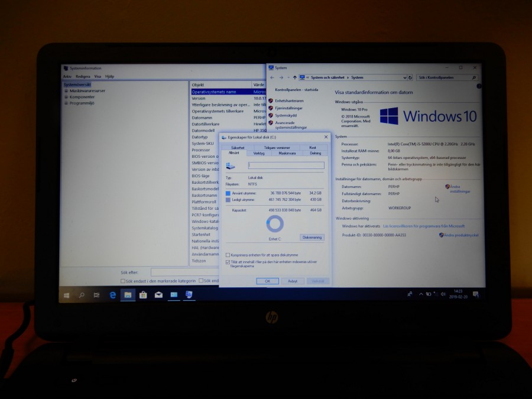Click the blue 'Använt utrymme' color square
The image size is (532, 399).
pyautogui.click(x=228, y=193)
